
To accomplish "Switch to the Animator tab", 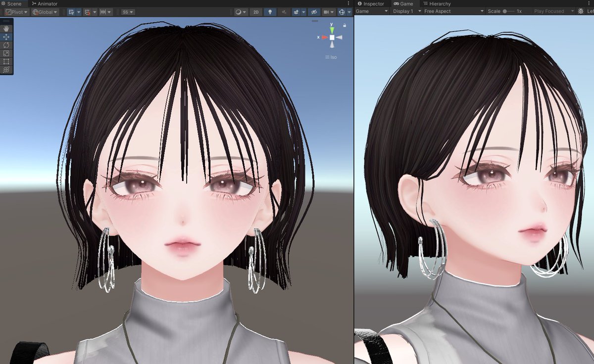I will click(x=45, y=3).
